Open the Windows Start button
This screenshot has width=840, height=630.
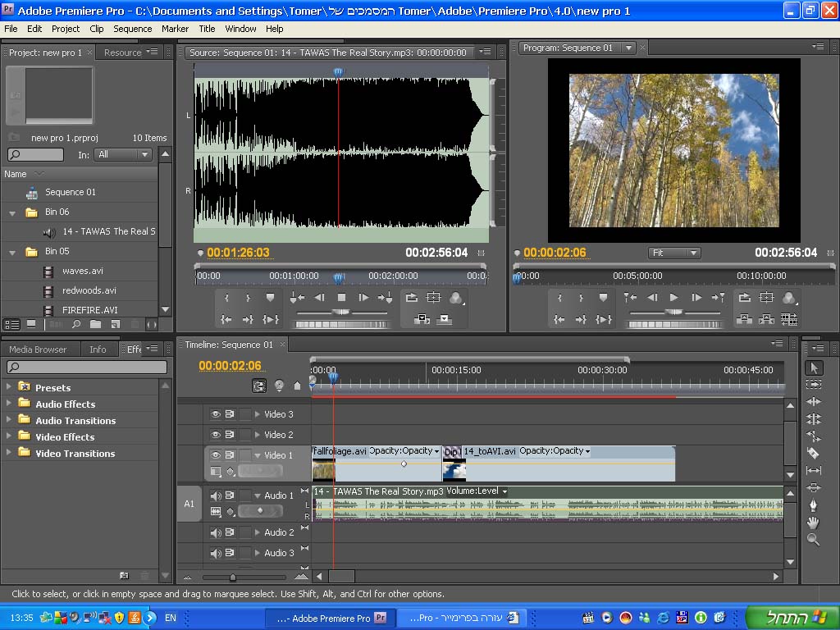tap(792, 618)
